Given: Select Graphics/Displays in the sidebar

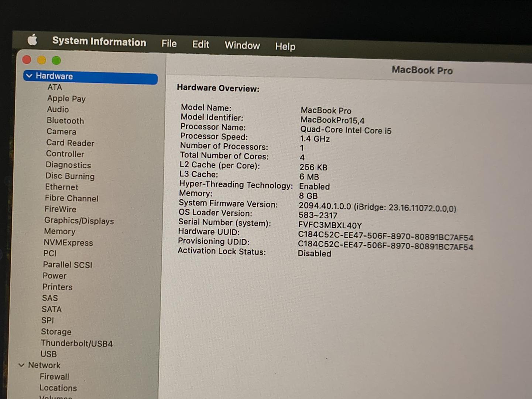Looking at the screenshot, I should pyautogui.click(x=79, y=221).
